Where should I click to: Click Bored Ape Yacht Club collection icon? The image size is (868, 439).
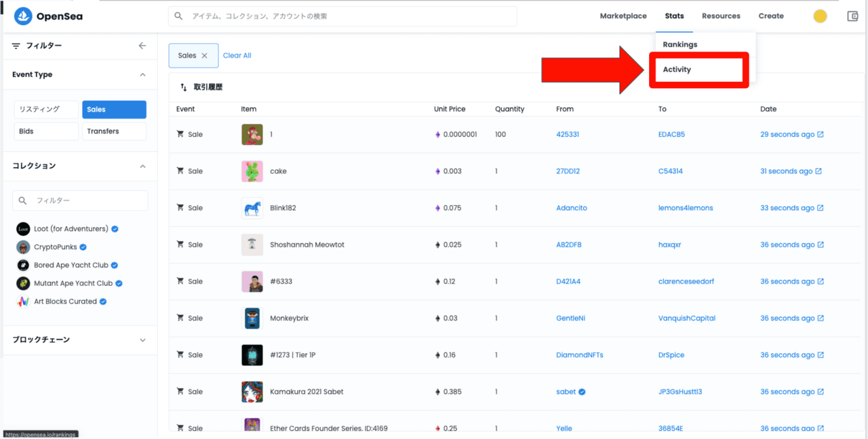23,265
